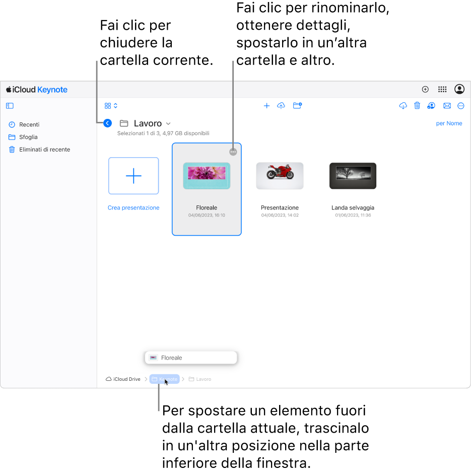Send the presentation via the email icon
Image resolution: width=471 pixels, height=476 pixels.
click(x=447, y=106)
